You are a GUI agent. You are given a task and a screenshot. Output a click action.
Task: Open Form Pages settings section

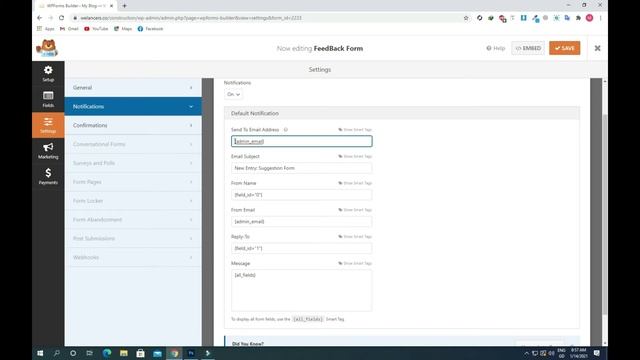coord(133,182)
